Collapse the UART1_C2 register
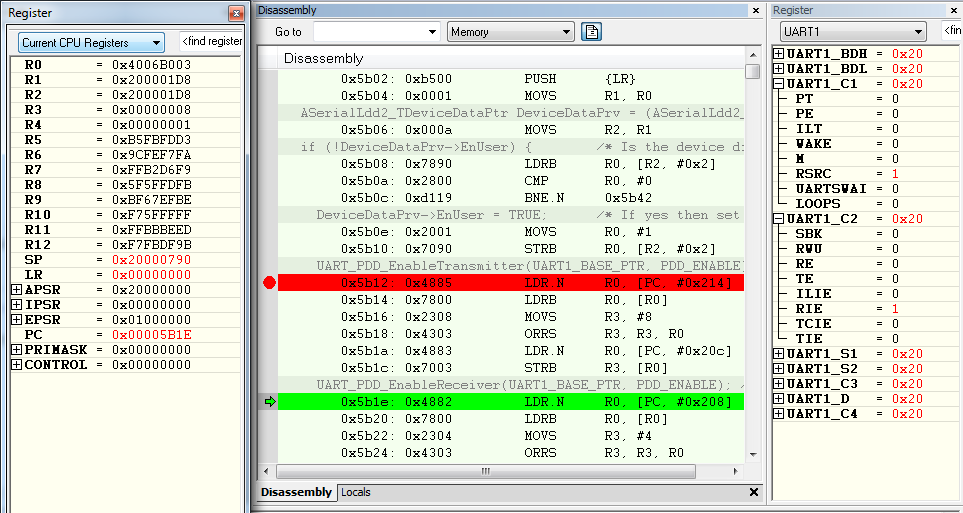 [778, 219]
